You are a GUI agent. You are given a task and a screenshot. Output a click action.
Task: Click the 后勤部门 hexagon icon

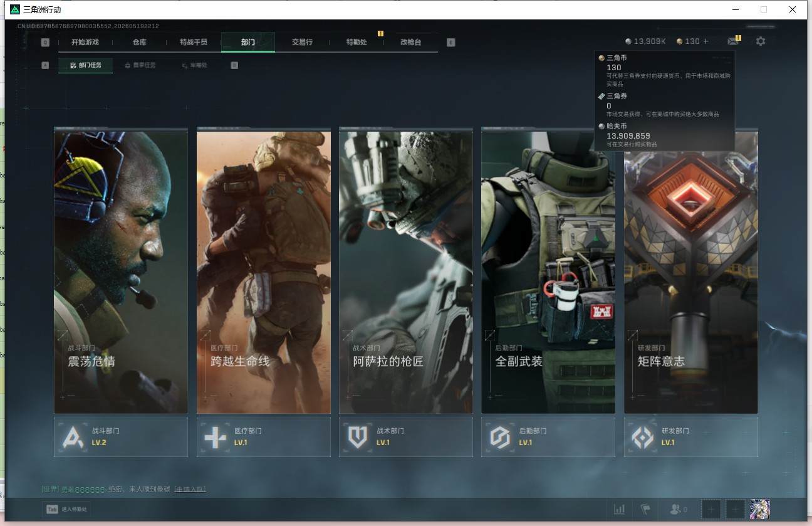(x=500, y=437)
